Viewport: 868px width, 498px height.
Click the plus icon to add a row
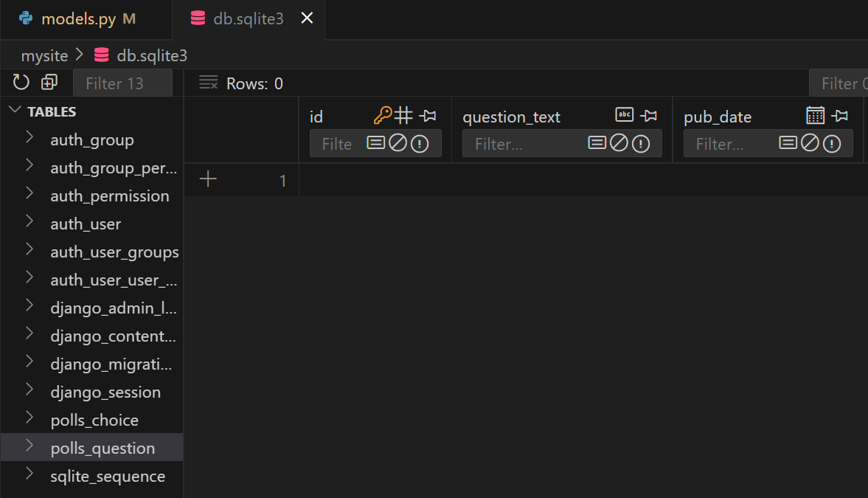[208, 179]
